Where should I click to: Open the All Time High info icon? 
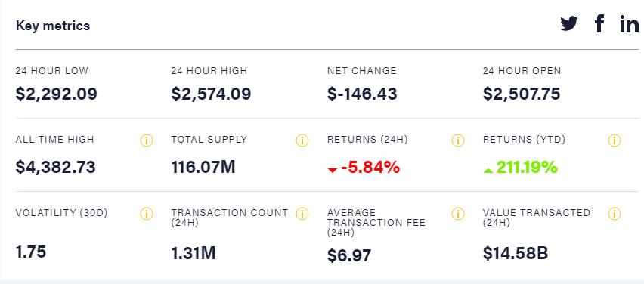coord(147,140)
